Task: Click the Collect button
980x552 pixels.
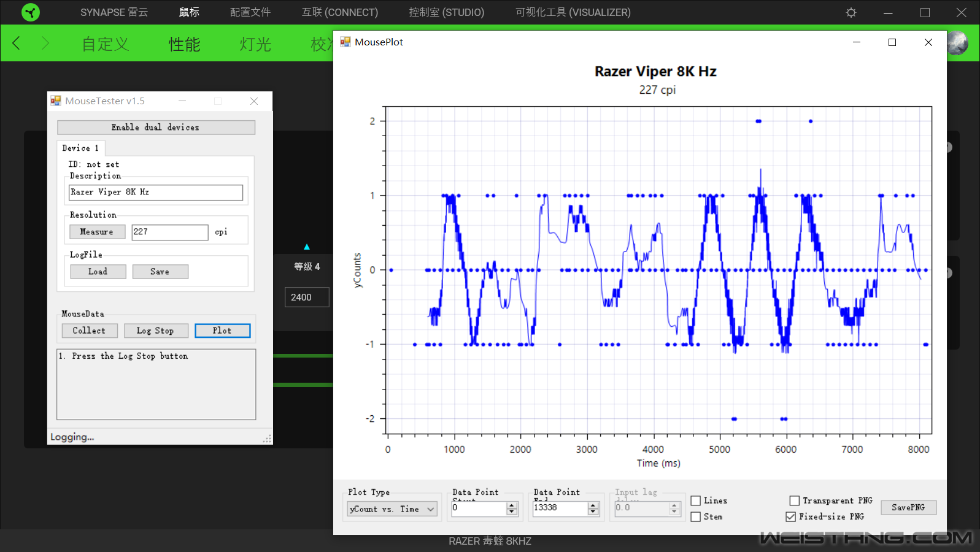Action: pos(90,331)
